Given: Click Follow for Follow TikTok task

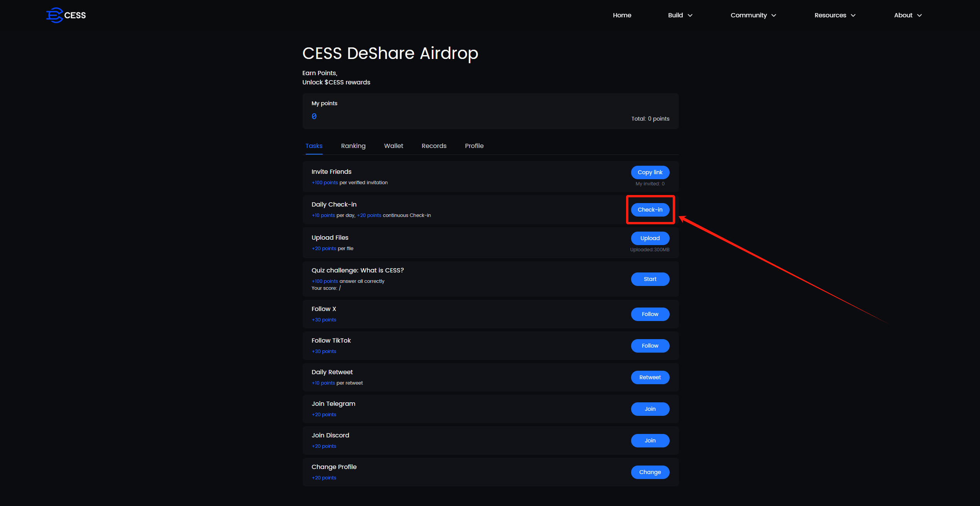Looking at the screenshot, I should (650, 346).
